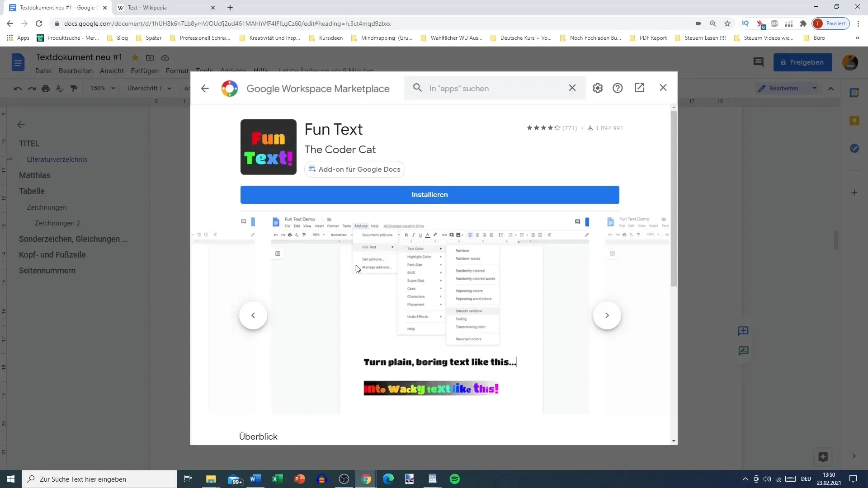Jump to Seitennummern in outline
Viewport: 868px width, 488px height.
coord(47,271)
